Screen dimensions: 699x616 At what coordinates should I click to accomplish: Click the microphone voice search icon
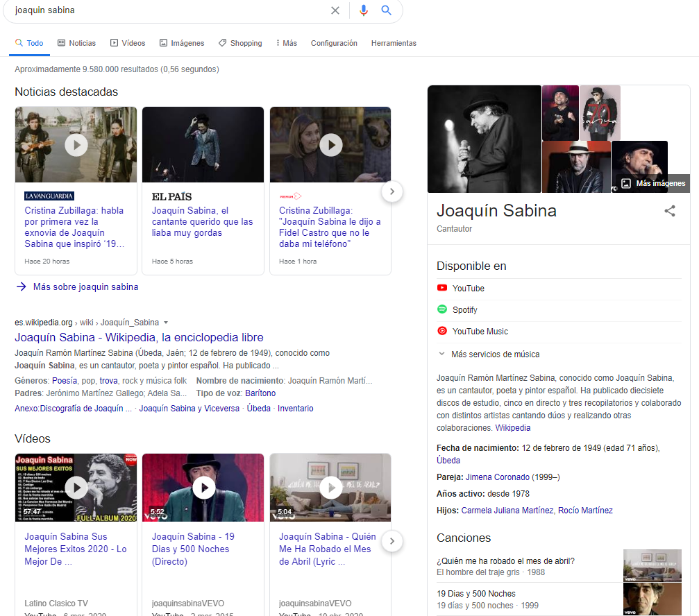pyautogui.click(x=363, y=10)
